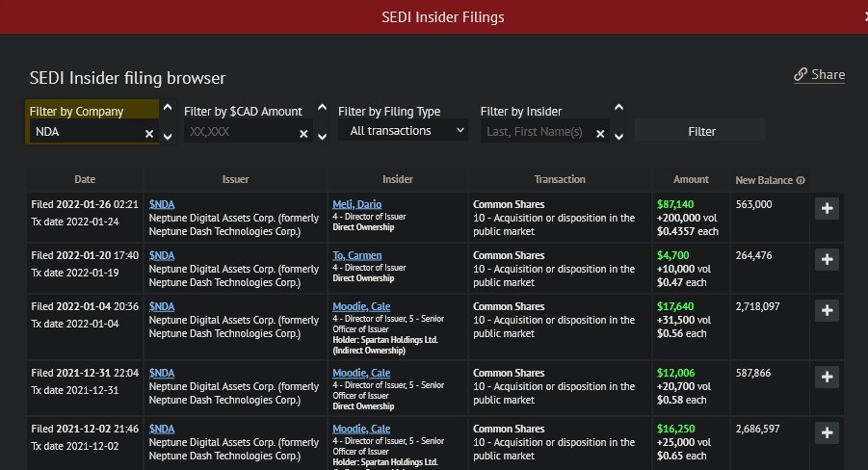Viewport: 868px width, 470px height.
Task: Expand the 2021-12-31 Moodie filing plus button
Action: pos(827,377)
